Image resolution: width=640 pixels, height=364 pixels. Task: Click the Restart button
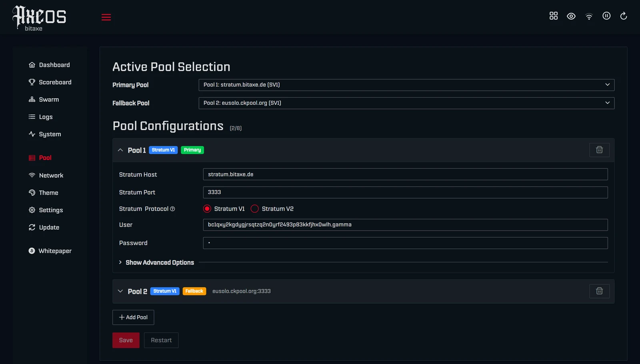pyautogui.click(x=161, y=340)
